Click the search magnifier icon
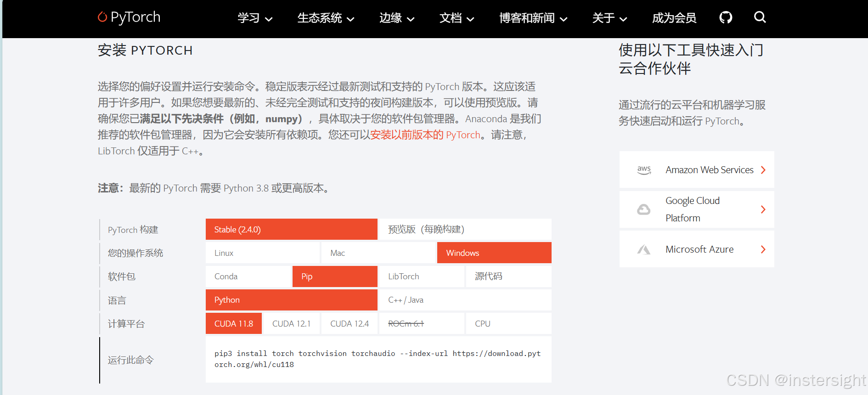868x395 pixels. (760, 17)
